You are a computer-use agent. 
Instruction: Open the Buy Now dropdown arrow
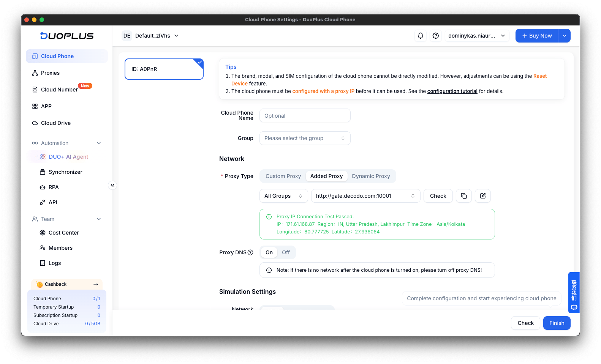click(565, 36)
